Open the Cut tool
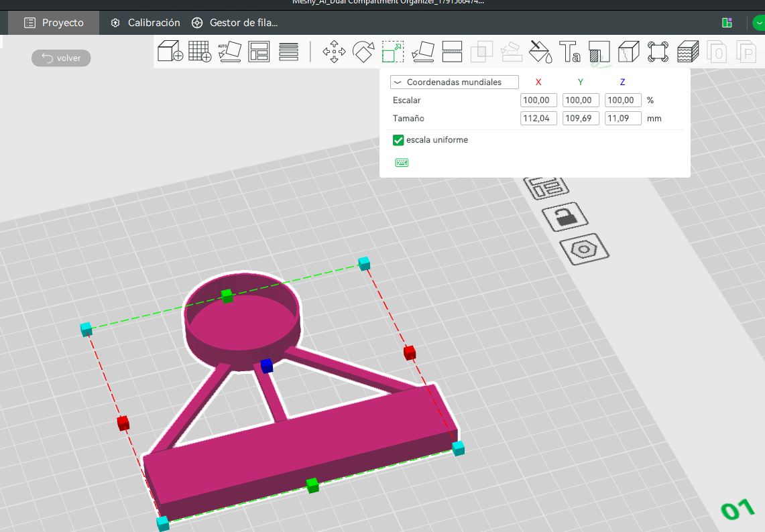 (x=452, y=52)
